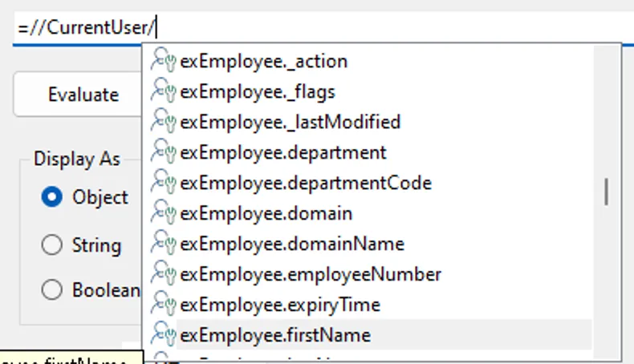This screenshot has height=364, width=634.
Task: Pick the exEmployee._flags suggestion
Action: [x=370, y=91]
